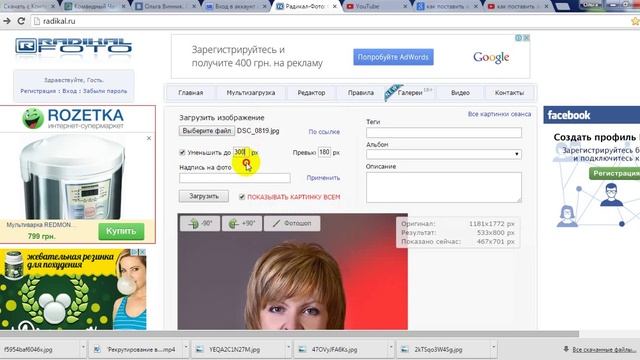Click the browser reload icon
This screenshot has height=360, width=640.
point(21,21)
